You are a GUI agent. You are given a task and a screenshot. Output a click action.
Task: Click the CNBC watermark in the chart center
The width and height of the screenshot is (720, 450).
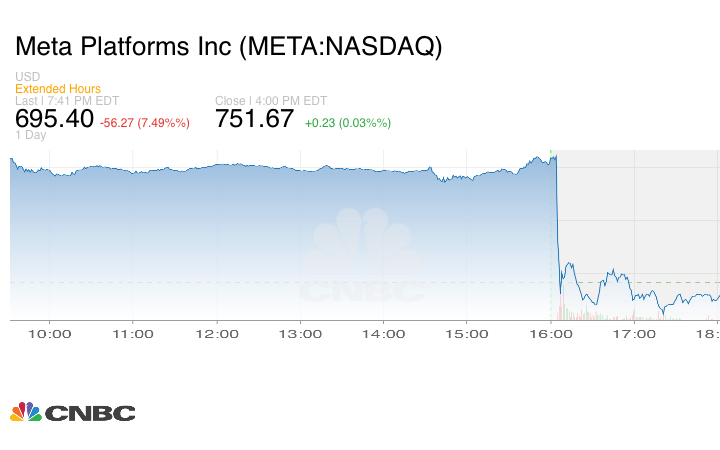pyautogui.click(x=363, y=257)
